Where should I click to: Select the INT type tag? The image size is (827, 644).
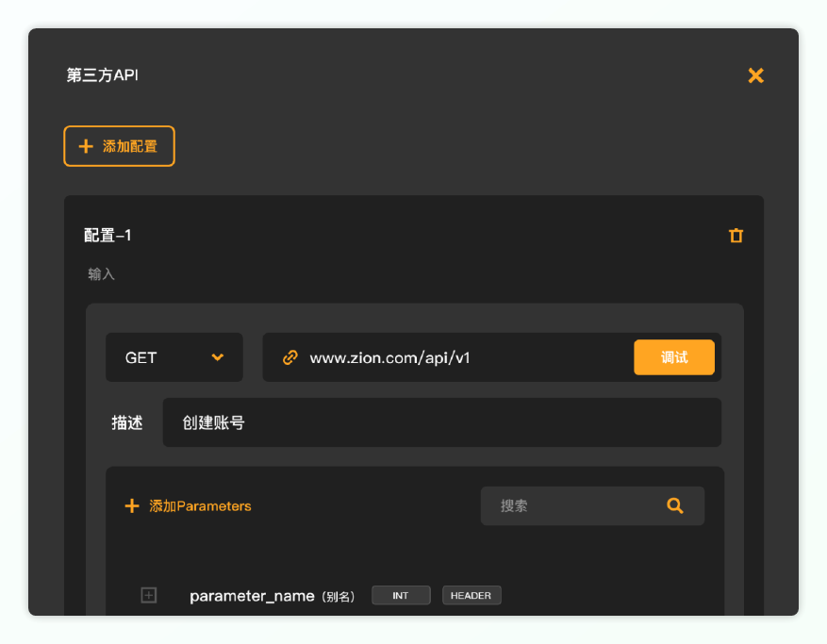401,596
